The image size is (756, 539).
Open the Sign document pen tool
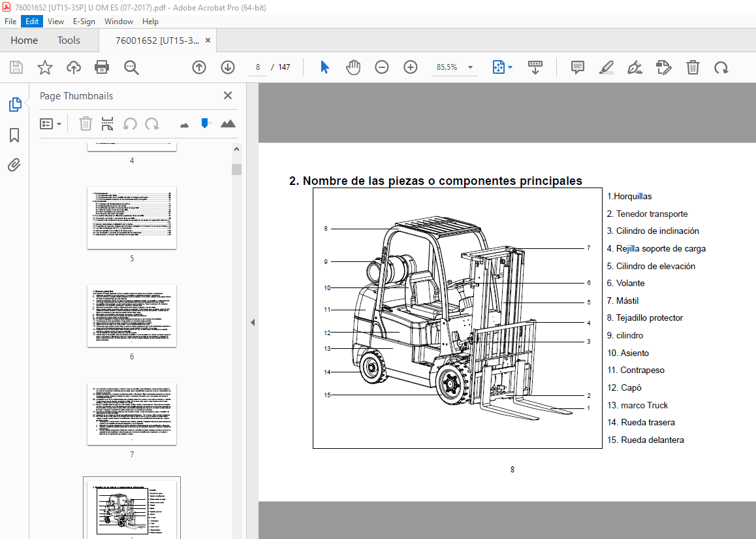coord(635,67)
